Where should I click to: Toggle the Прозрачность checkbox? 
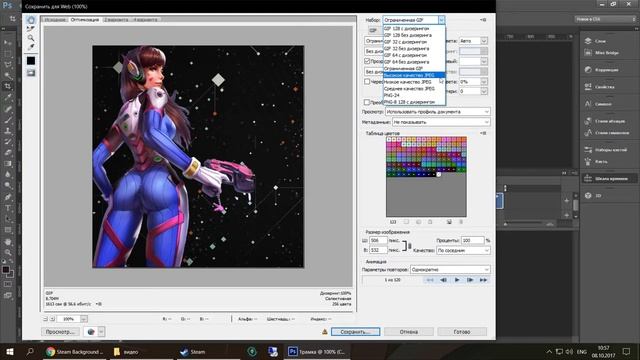(x=367, y=61)
